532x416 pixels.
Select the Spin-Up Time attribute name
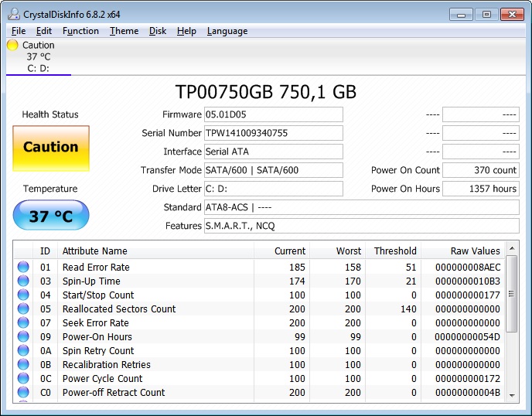coord(91,281)
